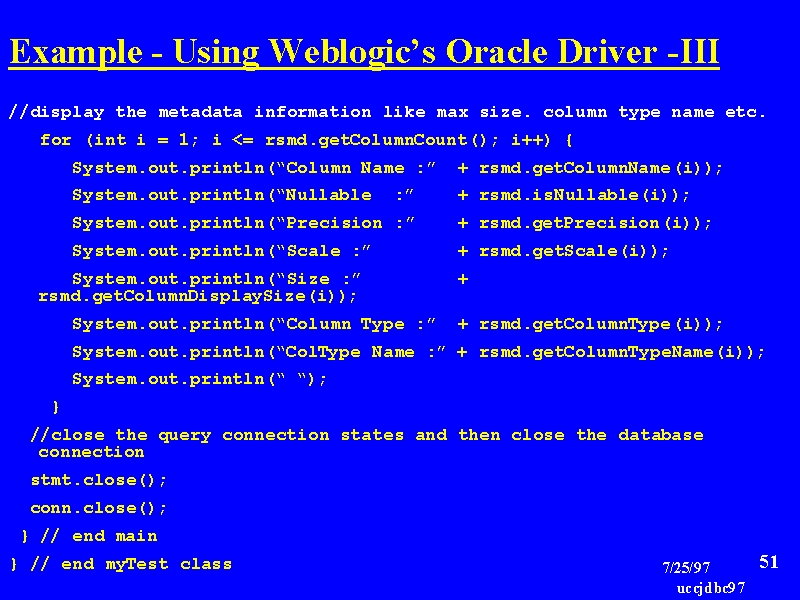Screen dimensions: 800x600
Task: Click the 'for (int i = 1; i <= rsmd.getColumnCount()' line
Action: [x=306, y=140]
